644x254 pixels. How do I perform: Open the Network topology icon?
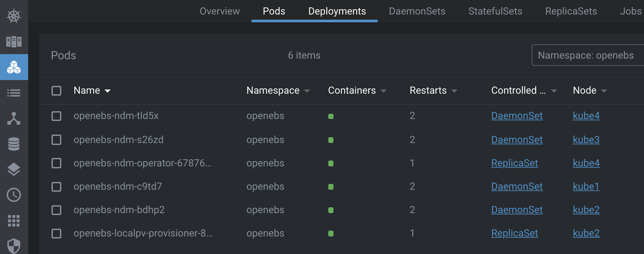click(14, 118)
